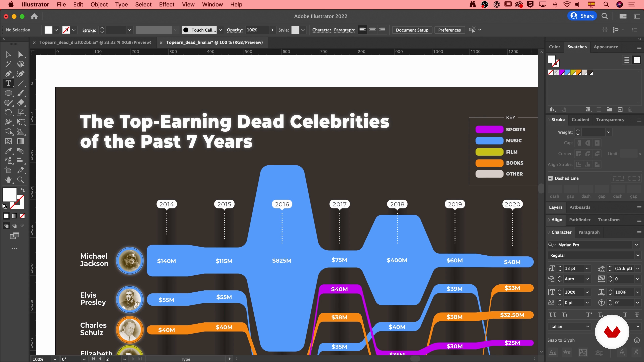Screen dimensions: 644x362
Task: Click the Share button
Action: pyautogui.click(x=582, y=16)
